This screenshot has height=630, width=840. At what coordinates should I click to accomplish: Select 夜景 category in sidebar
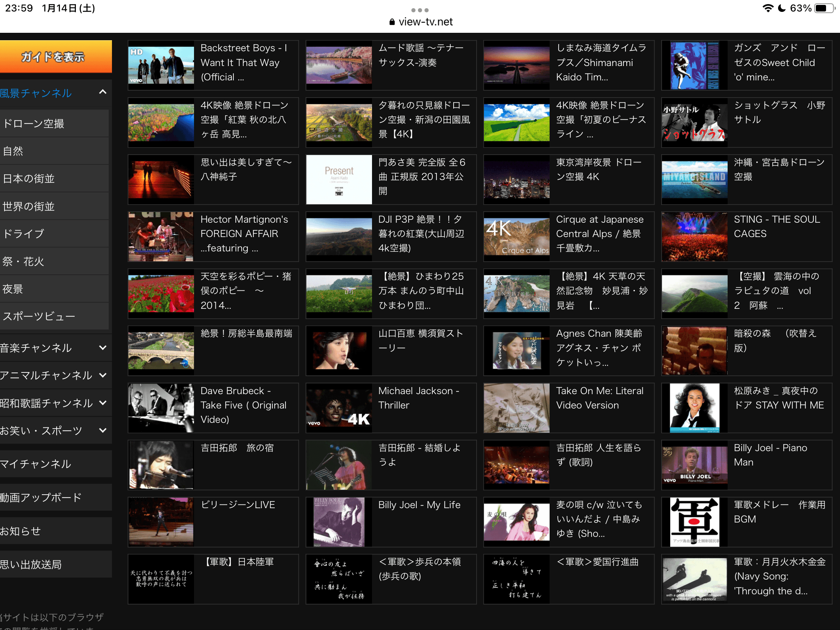tap(13, 289)
